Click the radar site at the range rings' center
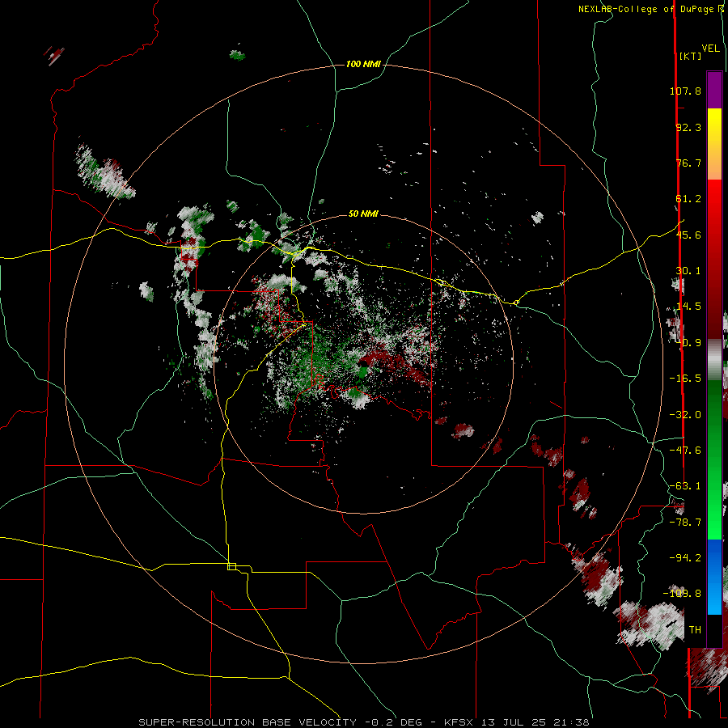Screen dimensions: 728x728 point(363,363)
